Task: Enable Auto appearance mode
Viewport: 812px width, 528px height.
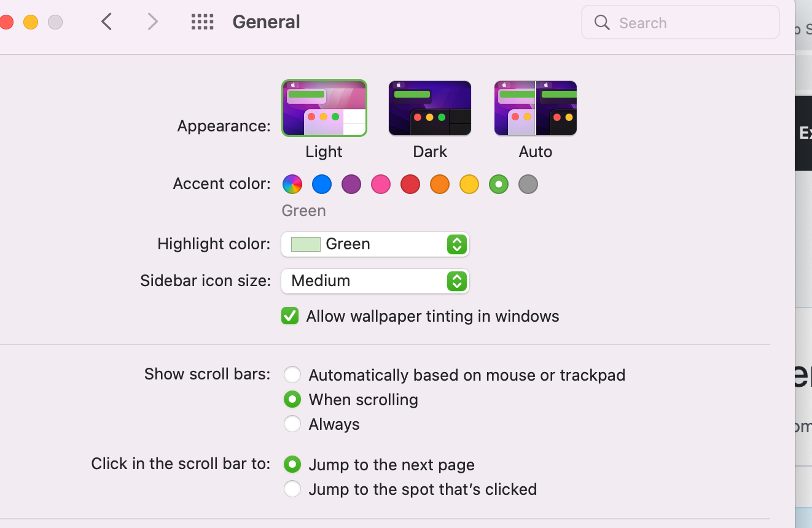Action: pyautogui.click(x=535, y=108)
